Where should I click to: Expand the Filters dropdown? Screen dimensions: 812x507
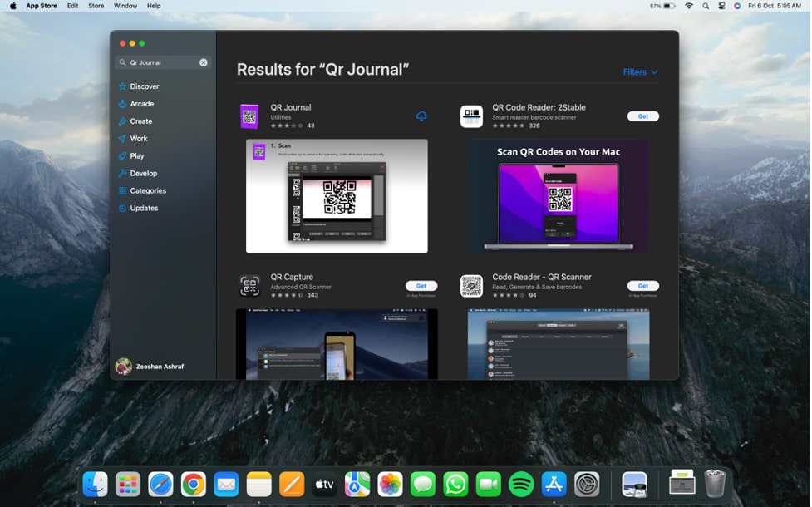click(x=640, y=72)
